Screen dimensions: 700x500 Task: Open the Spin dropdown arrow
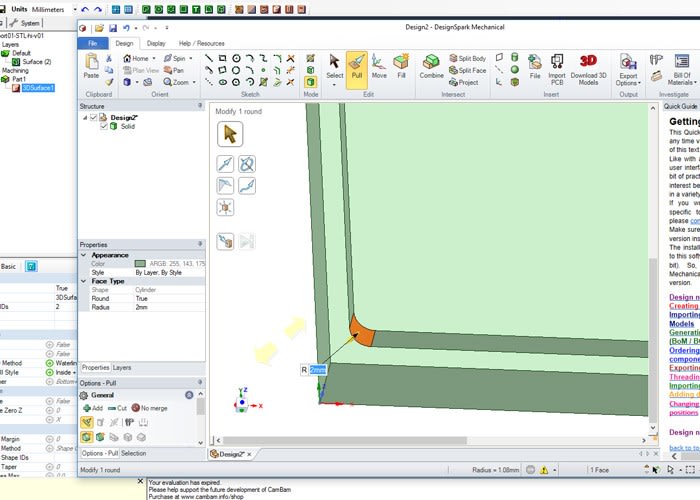(x=191, y=58)
